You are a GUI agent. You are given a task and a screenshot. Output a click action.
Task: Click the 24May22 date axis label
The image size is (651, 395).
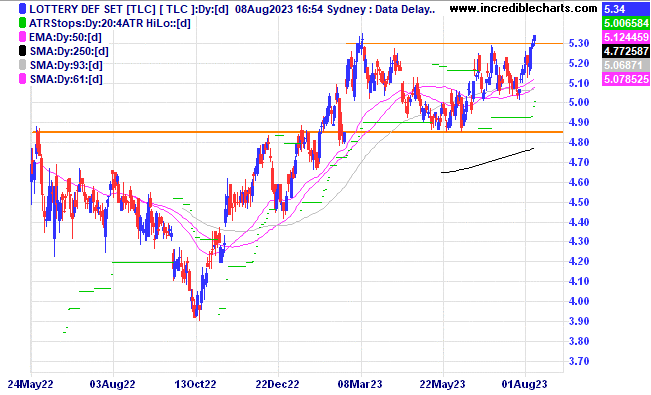click(x=31, y=384)
